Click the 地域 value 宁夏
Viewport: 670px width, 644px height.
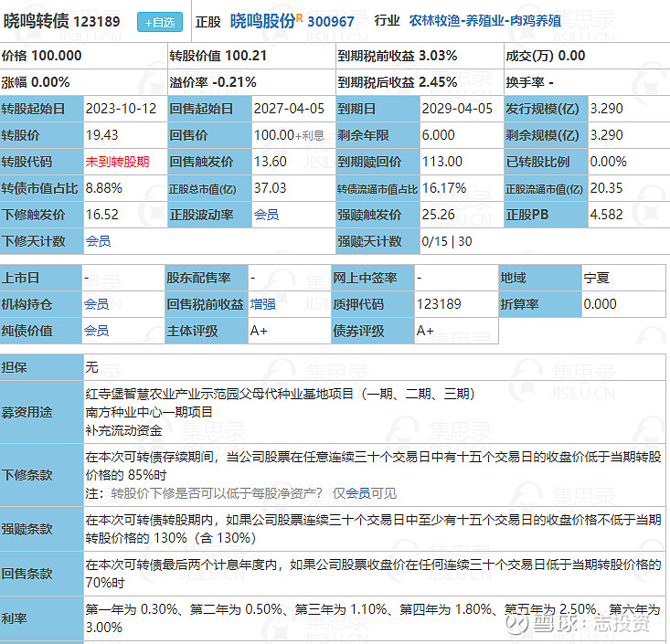click(596, 278)
